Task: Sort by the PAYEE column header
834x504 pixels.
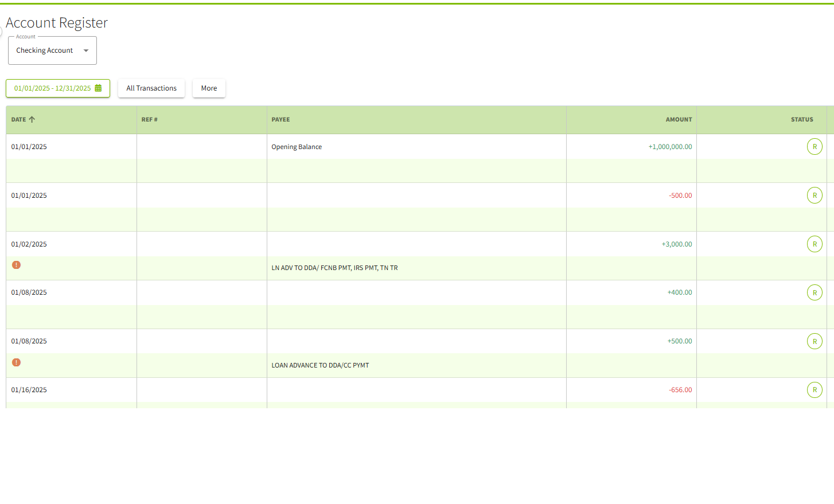Action: pos(280,120)
